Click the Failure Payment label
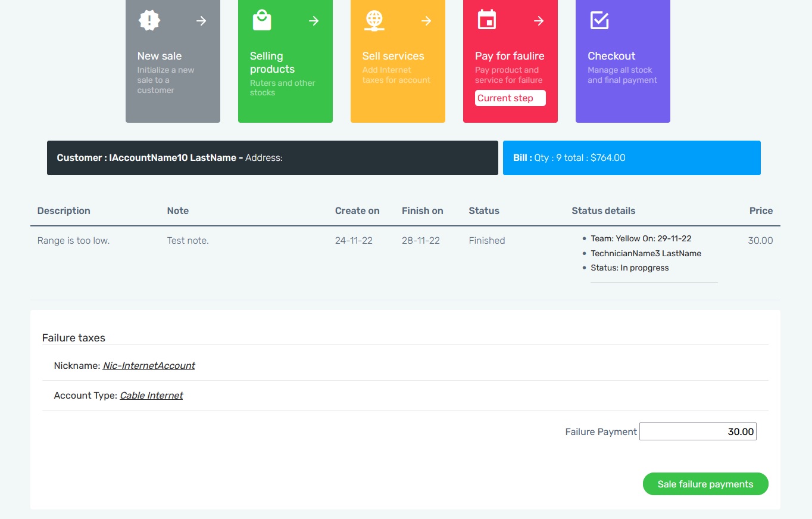 [x=601, y=431]
